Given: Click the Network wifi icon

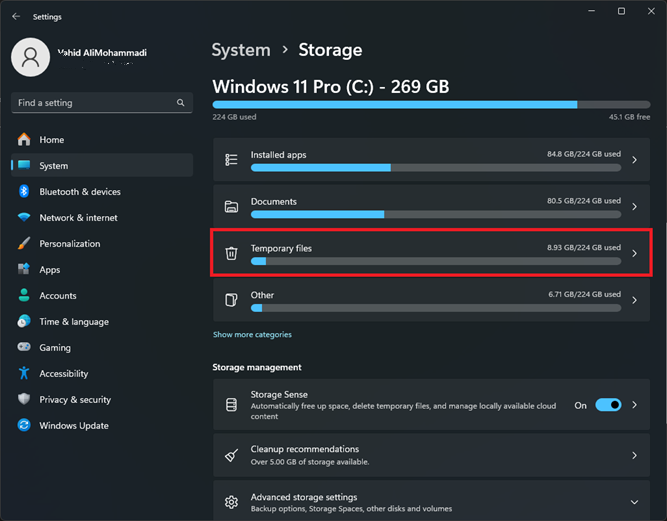Looking at the screenshot, I should click(24, 217).
